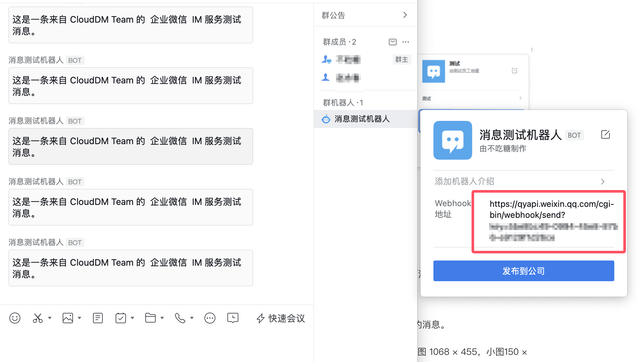Select 消息测试机器人 in the robot list

362,119
